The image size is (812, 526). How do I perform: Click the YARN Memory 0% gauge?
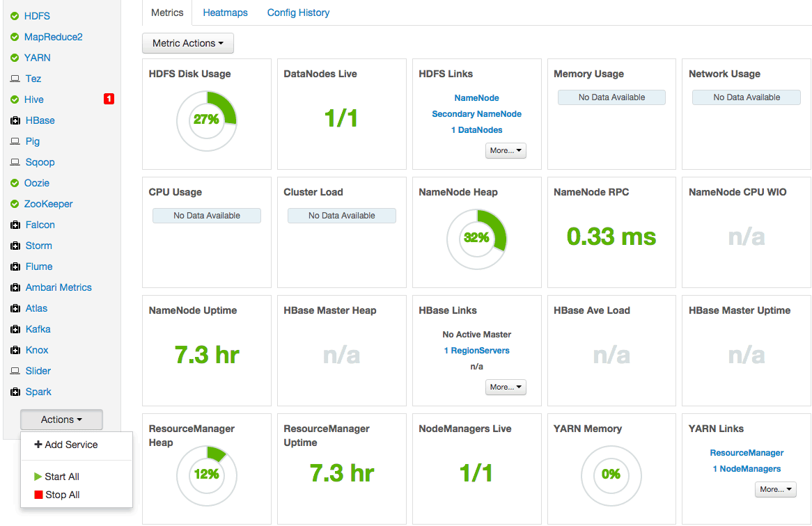pos(611,475)
